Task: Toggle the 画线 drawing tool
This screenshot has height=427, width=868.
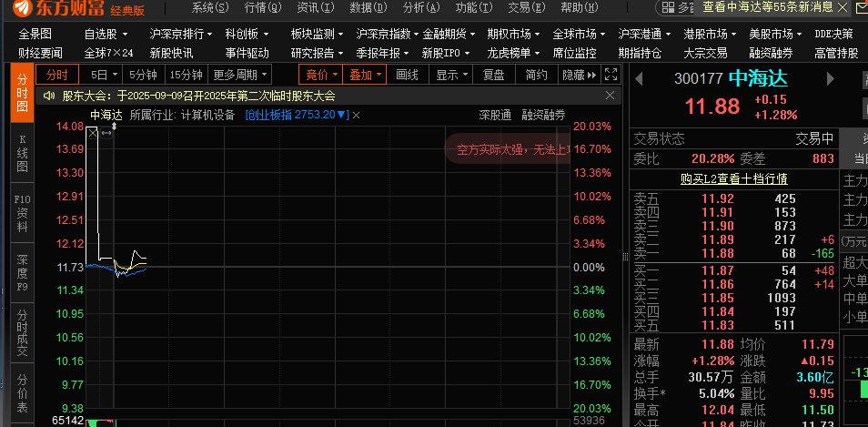Action: click(x=407, y=75)
